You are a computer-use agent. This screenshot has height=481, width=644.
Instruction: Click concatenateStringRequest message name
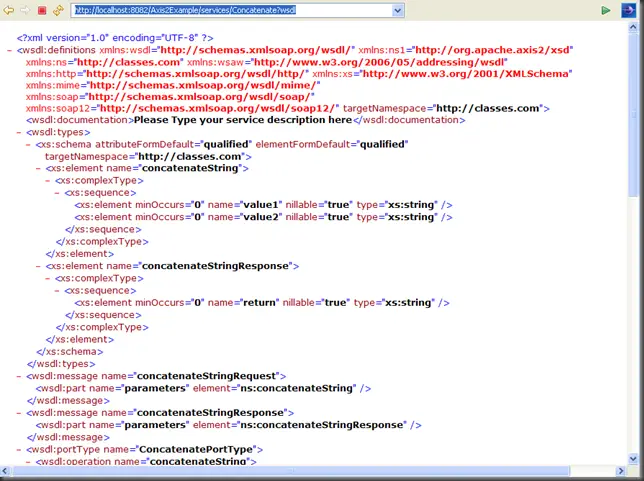click(206, 376)
